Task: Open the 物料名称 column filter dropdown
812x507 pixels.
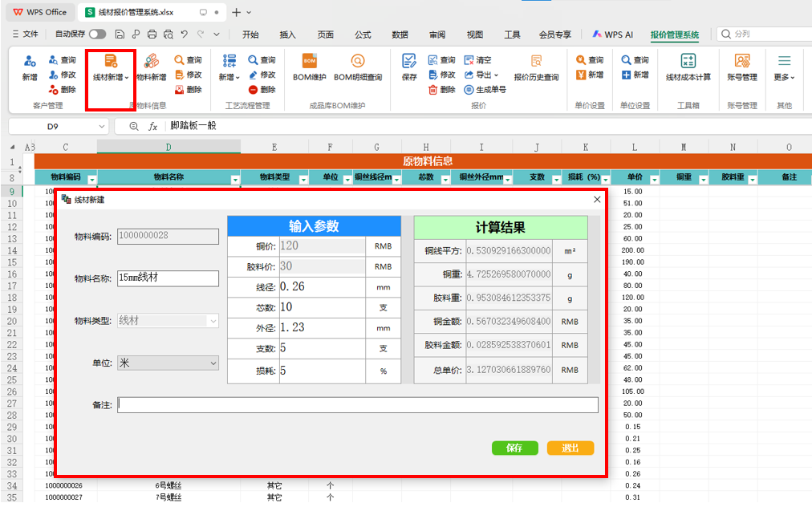Action: pyautogui.click(x=236, y=180)
